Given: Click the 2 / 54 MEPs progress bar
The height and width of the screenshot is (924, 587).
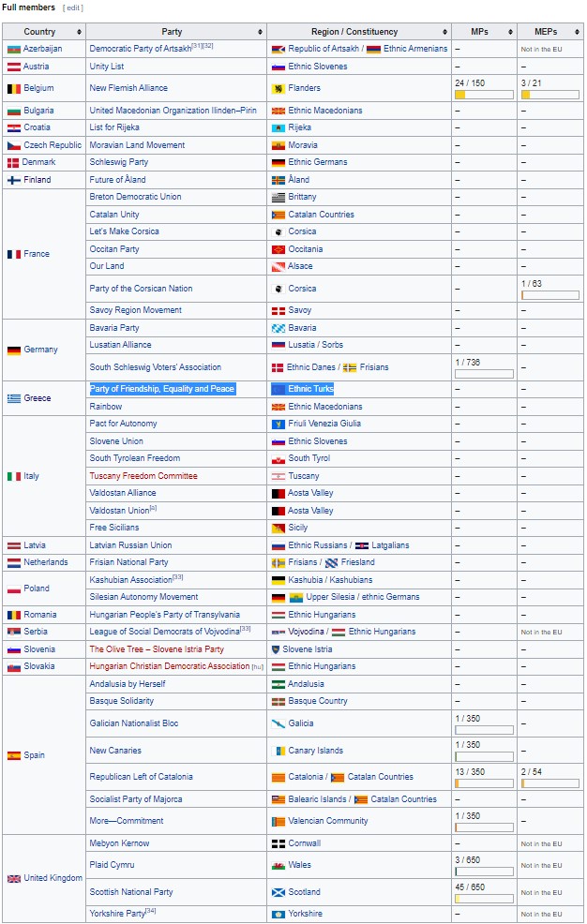Looking at the screenshot, I should coord(550,783).
